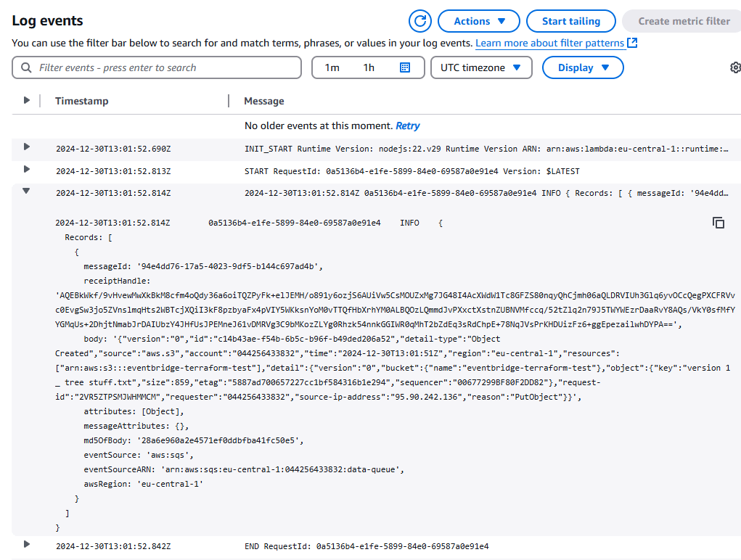Click Retry to load older events
Screen dimensions: 741x560
coord(407,125)
